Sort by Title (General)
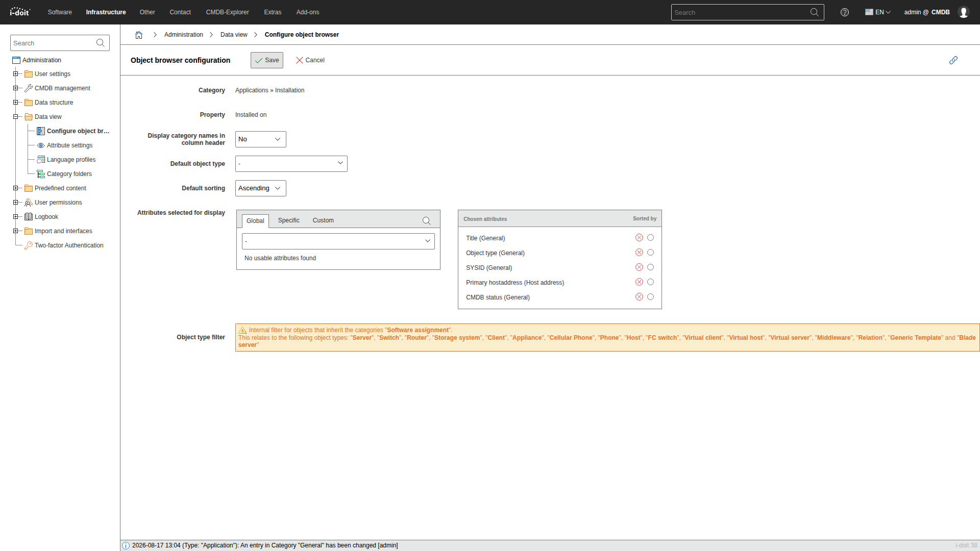This screenshot has width=980, height=551. 650,238
